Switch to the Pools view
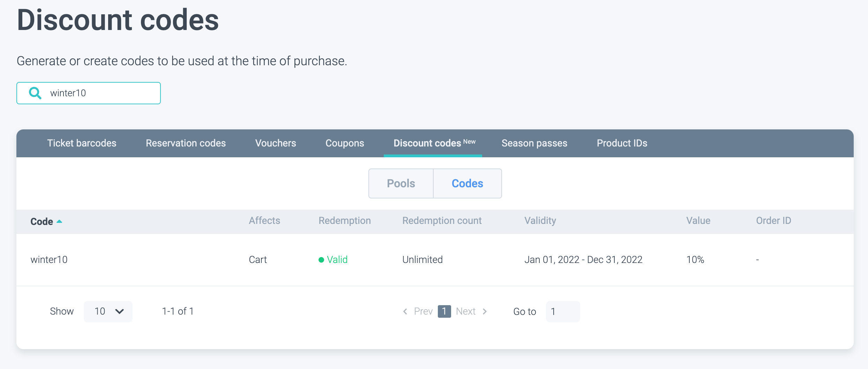Image resolution: width=868 pixels, height=369 pixels. (x=401, y=183)
